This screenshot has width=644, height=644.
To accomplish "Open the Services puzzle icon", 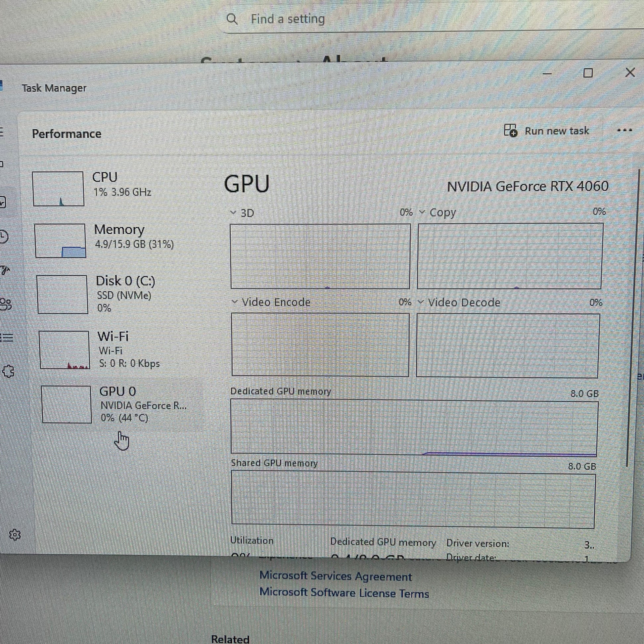I will [x=8, y=371].
